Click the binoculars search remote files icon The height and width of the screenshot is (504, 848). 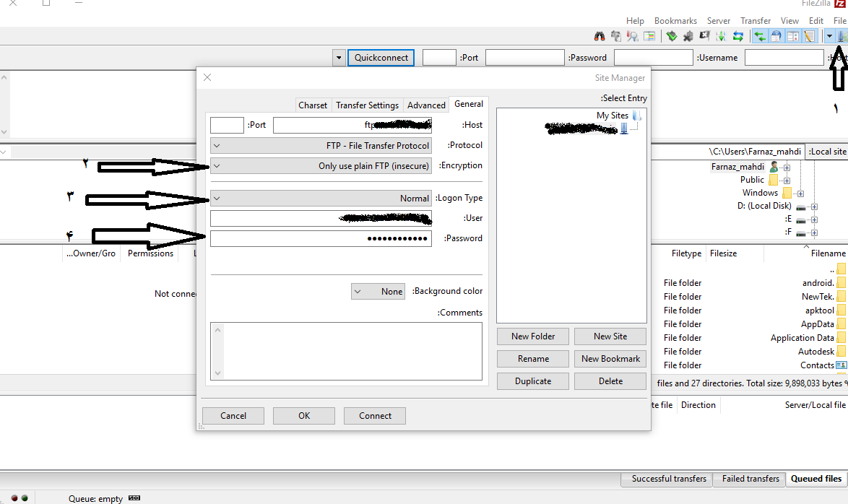599,36
